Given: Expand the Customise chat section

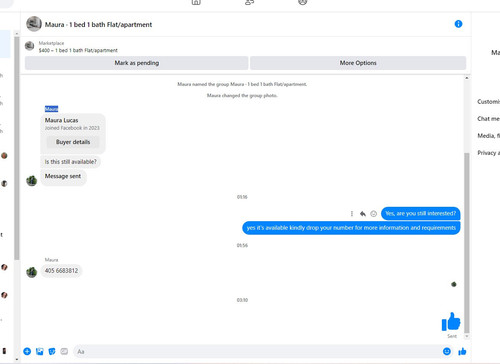Looking at the screenshot, I should (x=489, y=102).
